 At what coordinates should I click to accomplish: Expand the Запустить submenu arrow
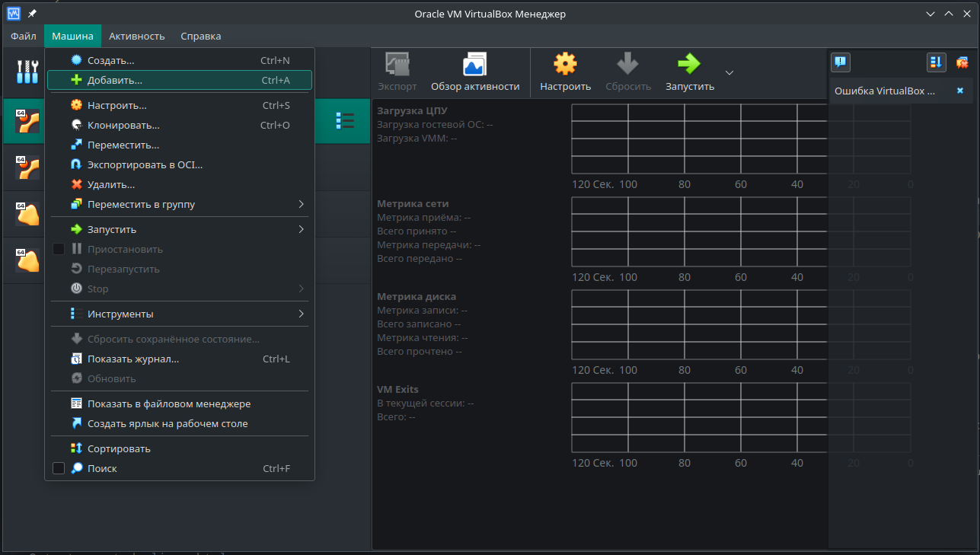tap(301, 228)
